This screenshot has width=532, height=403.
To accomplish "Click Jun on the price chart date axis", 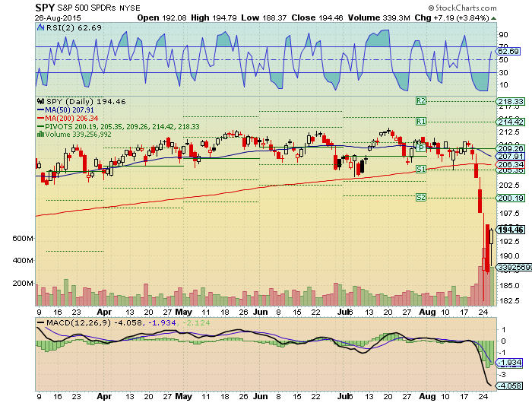I will coord(261,312).
